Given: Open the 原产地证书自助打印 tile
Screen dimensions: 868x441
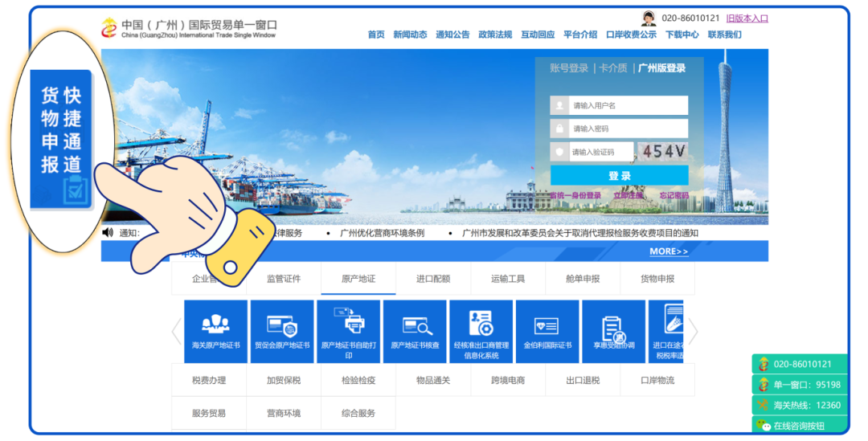Looking at the screenshot, I should (349, 332).
